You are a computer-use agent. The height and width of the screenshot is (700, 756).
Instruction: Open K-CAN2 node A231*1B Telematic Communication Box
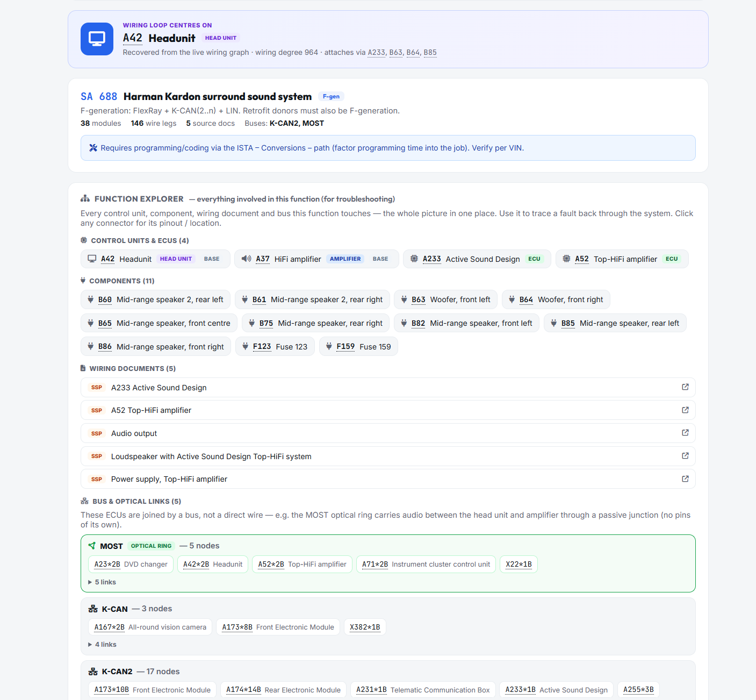(423, 690)
